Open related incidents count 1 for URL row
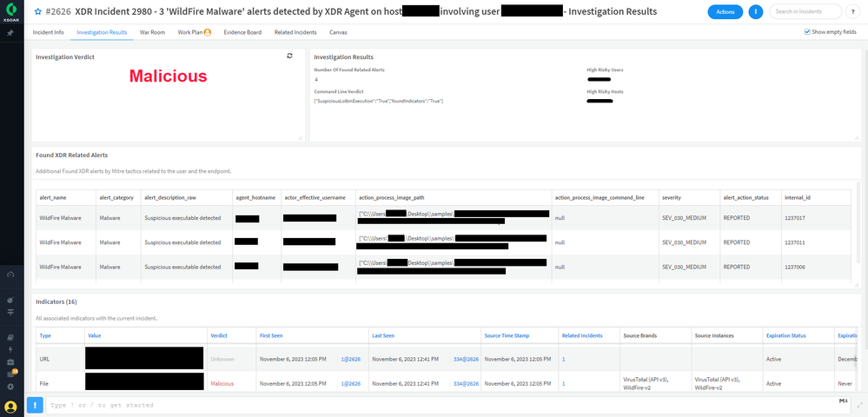 tap(564, 360)
